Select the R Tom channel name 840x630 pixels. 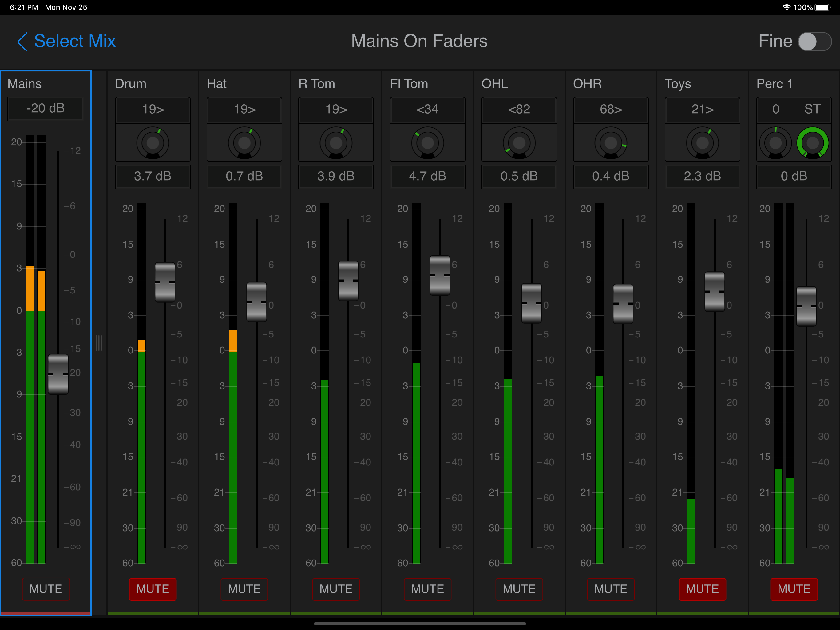(317, 84)
